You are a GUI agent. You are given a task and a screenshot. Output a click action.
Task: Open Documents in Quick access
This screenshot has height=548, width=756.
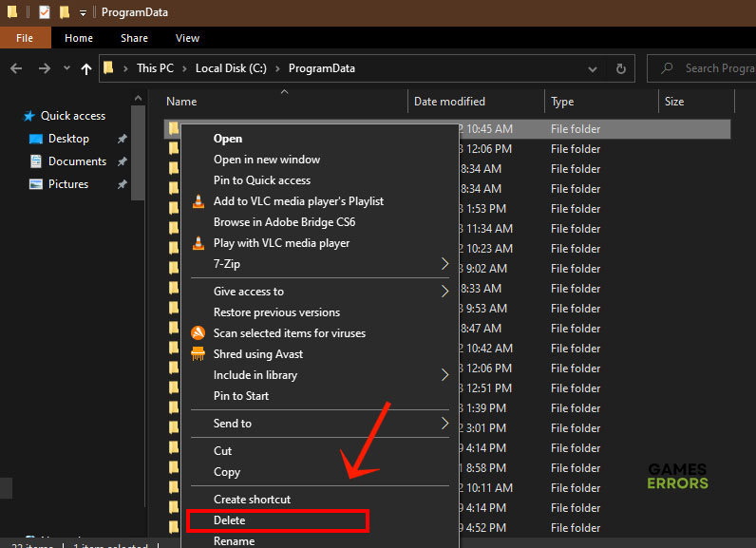click(x=77, y=161)
